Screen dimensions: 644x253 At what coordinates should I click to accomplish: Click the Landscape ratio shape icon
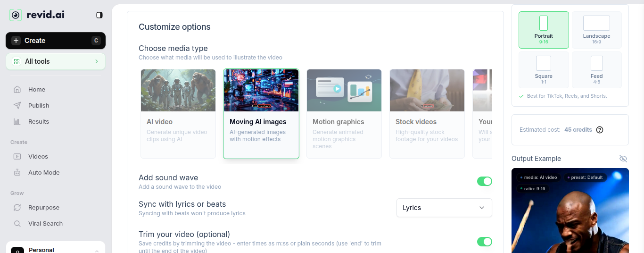(596, 23)
